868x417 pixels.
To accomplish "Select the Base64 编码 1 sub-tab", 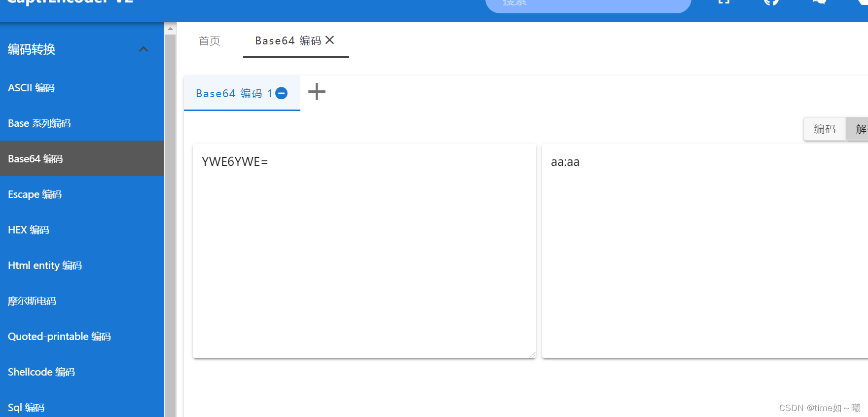I will pyautogui.click(x=242, y=93).
